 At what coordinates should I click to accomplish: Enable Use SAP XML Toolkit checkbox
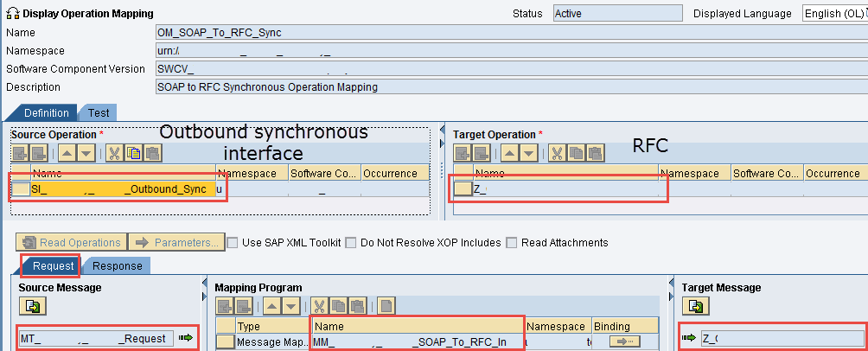pos(233,242)
